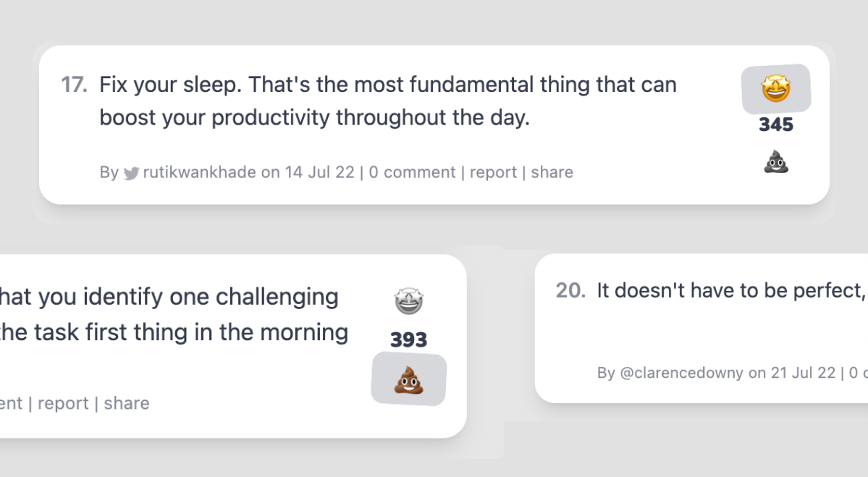
Task: Open rutikwankhade's profile link
Action: pos(199,172)
